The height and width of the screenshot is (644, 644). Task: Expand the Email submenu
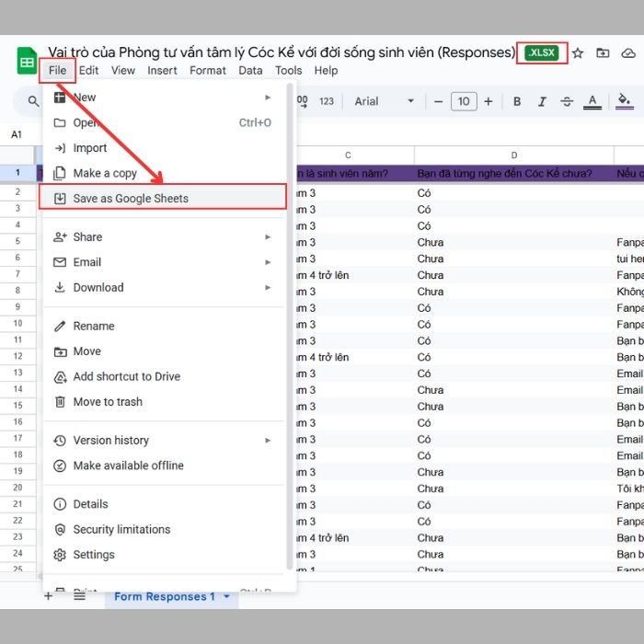(162, 262)
